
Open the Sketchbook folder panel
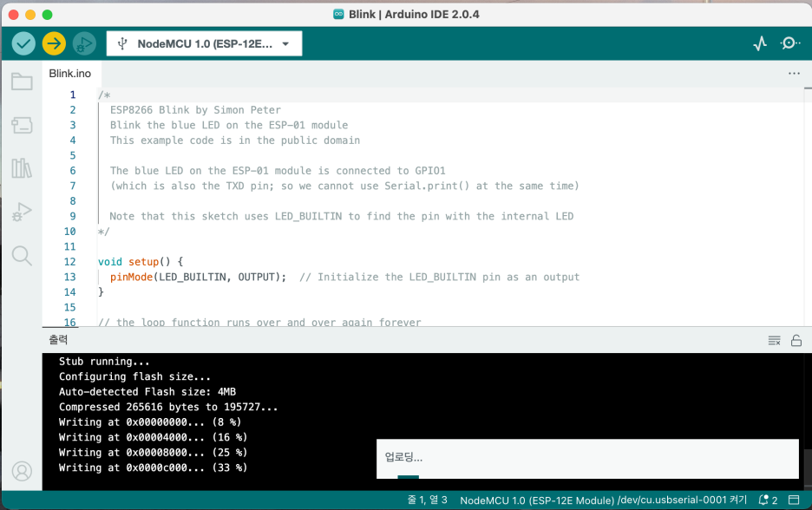(x=22, y=82)
